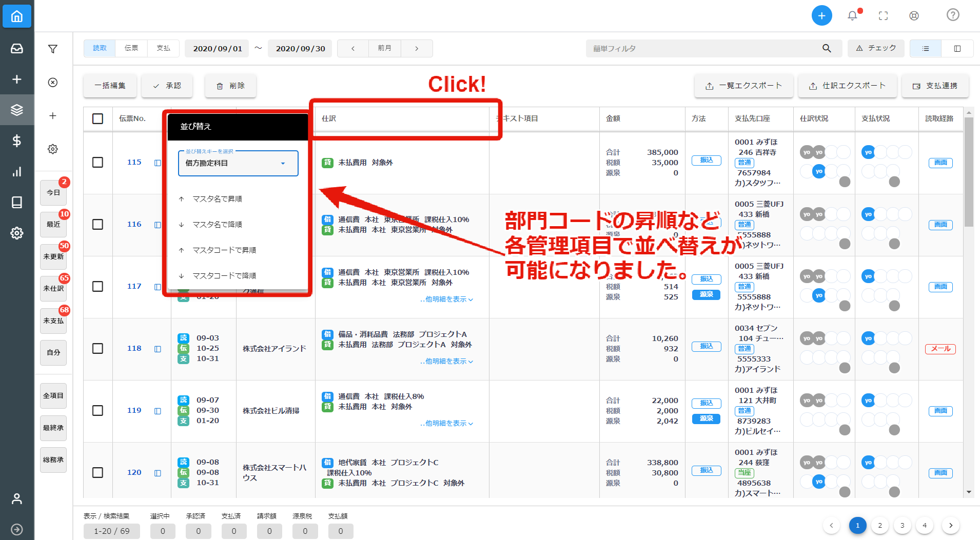980x540 pixels.
Task: Open the bar chart reports icon
Action: tap(17, 171)
